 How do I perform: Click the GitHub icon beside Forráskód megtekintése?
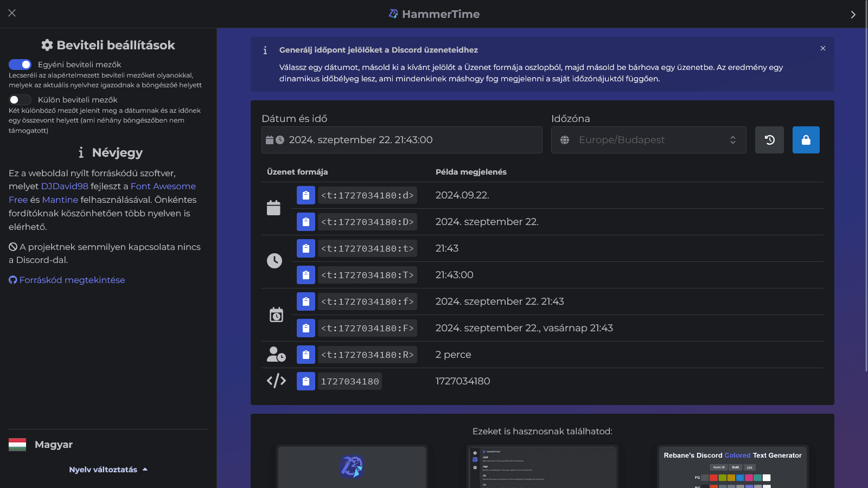(x=12, y=280)
